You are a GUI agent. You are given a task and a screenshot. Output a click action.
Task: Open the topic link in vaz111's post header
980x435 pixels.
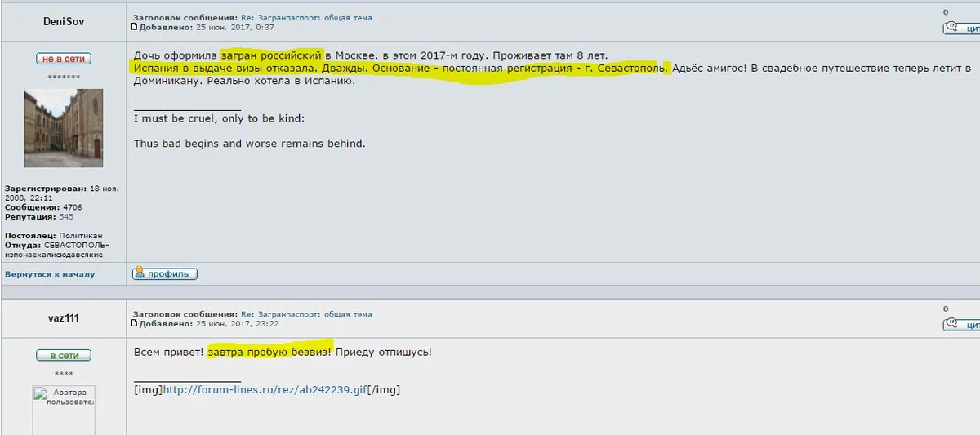[x=306, y=314]
